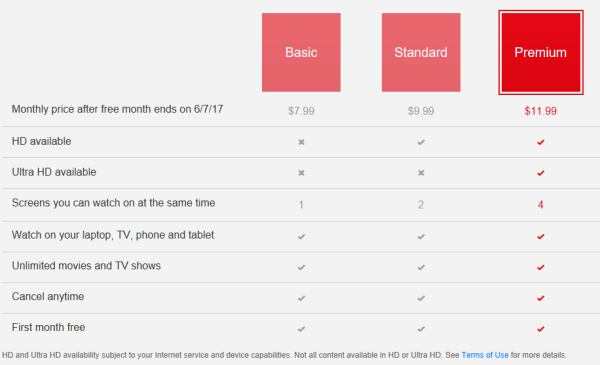Choose the Premium plan tile
The height and width of the screenshot is (365, 600).
click(x=541, y=52)
